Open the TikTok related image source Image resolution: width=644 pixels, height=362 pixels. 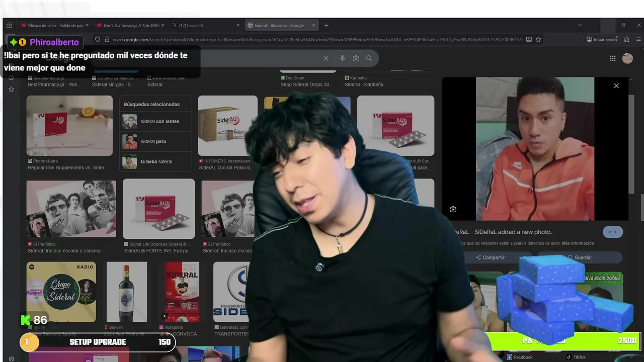576,357
